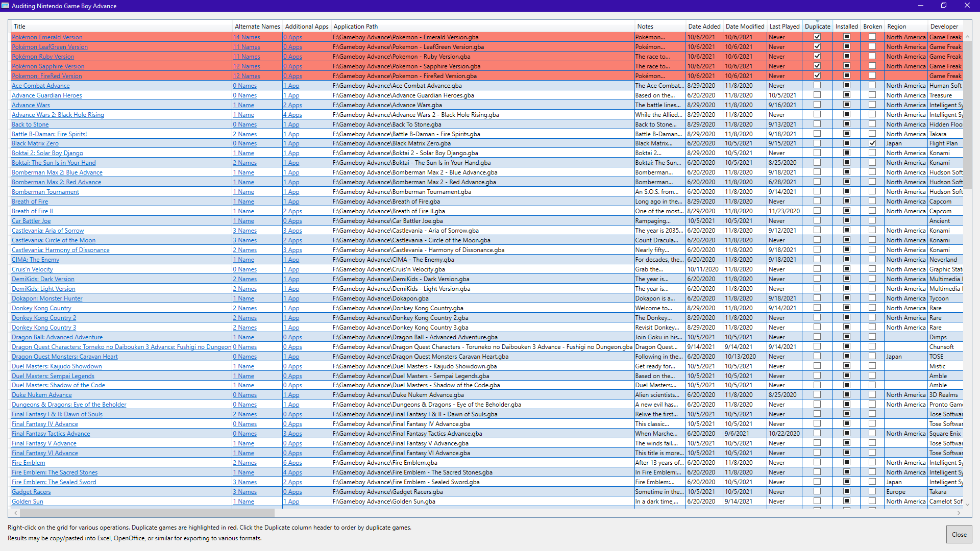This screenshot has width=980, height=551.
Task: Open 3 Apps link for Final Fantasy Tactics Advance
Action: 292,434
